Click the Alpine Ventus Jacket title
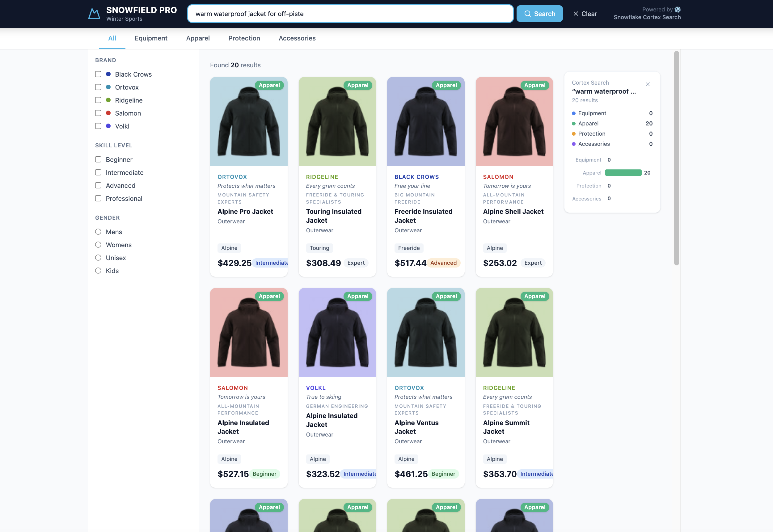 tap(416, 427)
